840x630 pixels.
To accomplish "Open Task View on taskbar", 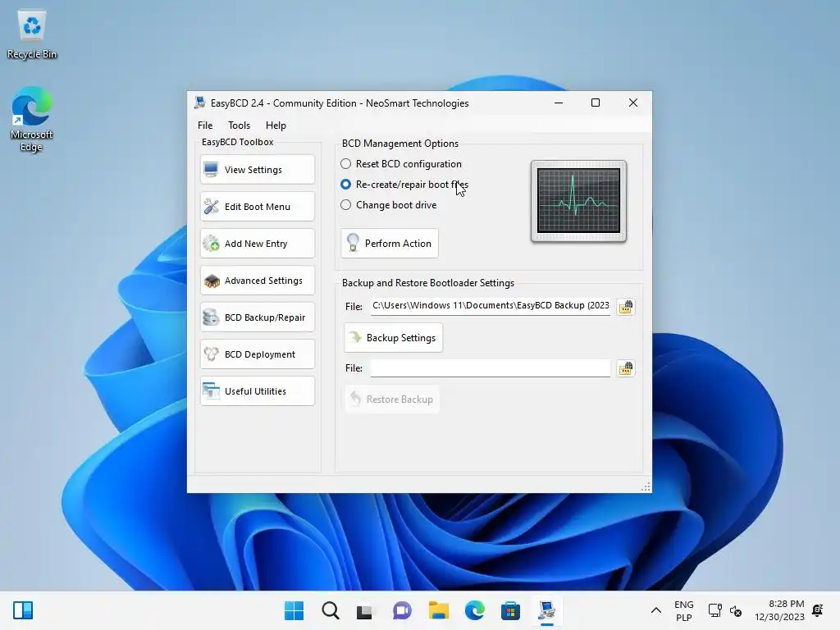I will [364, 610].
